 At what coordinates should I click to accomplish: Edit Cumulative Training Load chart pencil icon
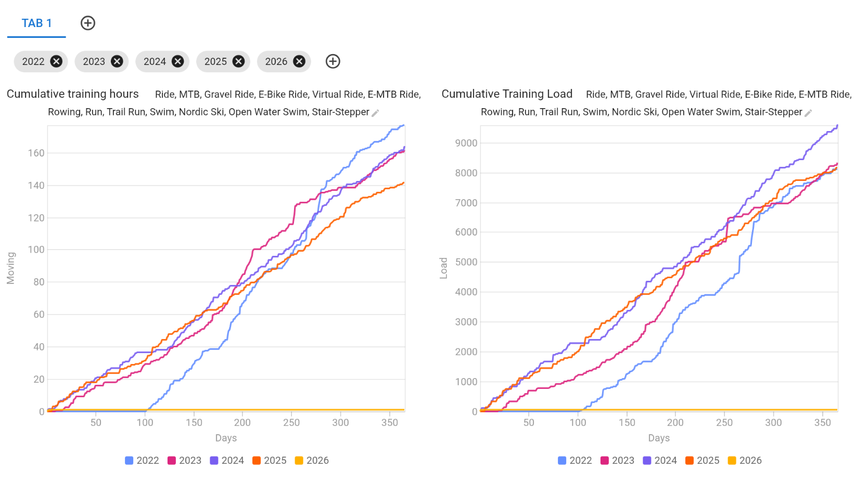point(808,113)
